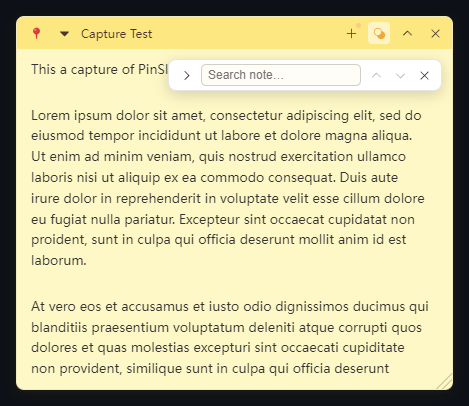
Task: Click the Capture Test note title
Action: pos(117,34)
